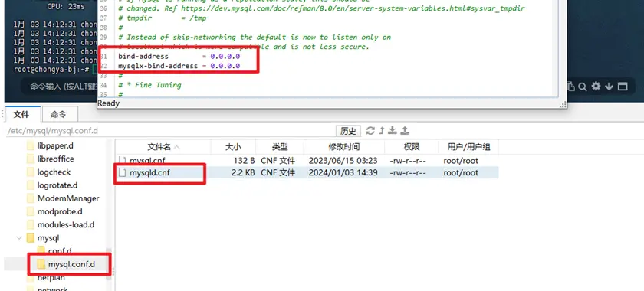Select the mysql.cnf file
This screenshot has height=291, width=644.
click(147, 161)
